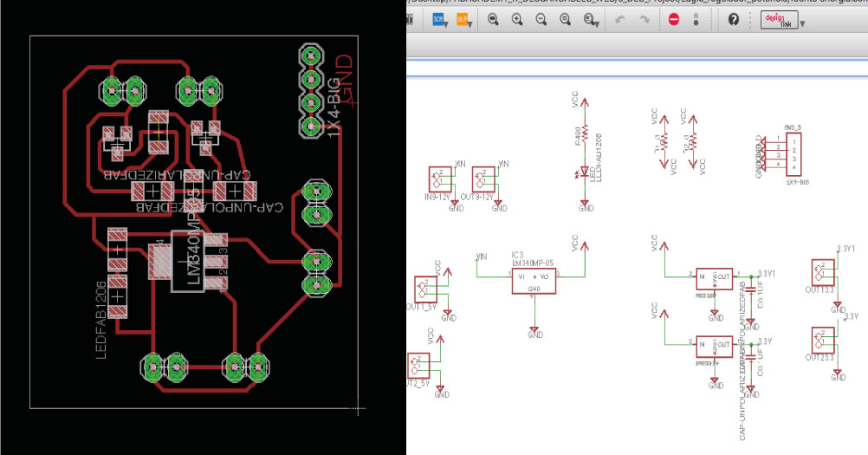Screen dimensions: 868x455
Task: Undo the last action
Action: tap(620, 20)
